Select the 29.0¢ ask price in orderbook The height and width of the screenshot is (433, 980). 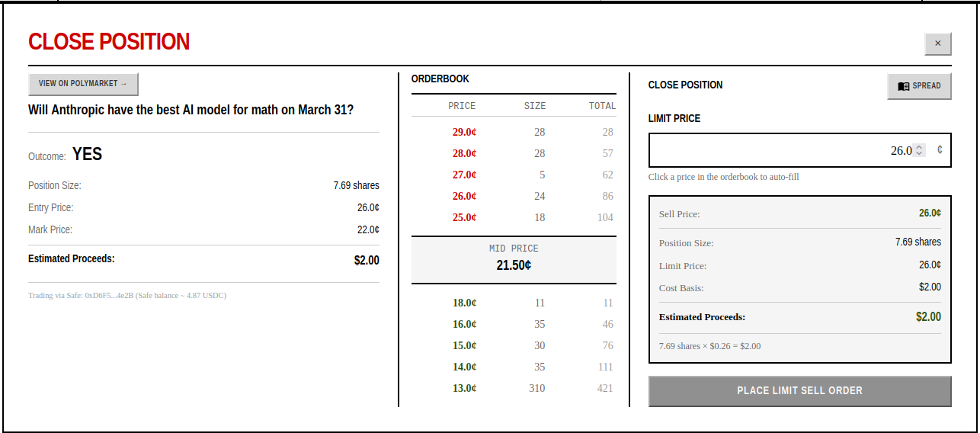point(464,132)
